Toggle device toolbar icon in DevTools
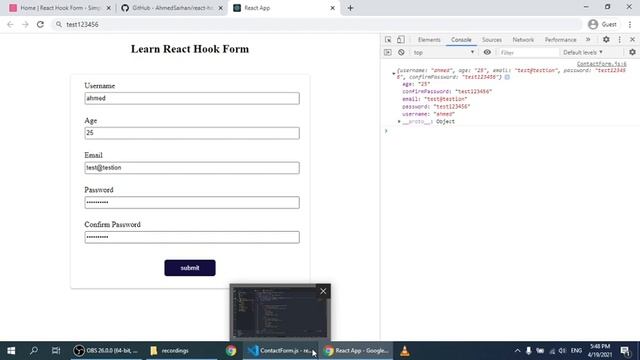 [x=401, y=40]
